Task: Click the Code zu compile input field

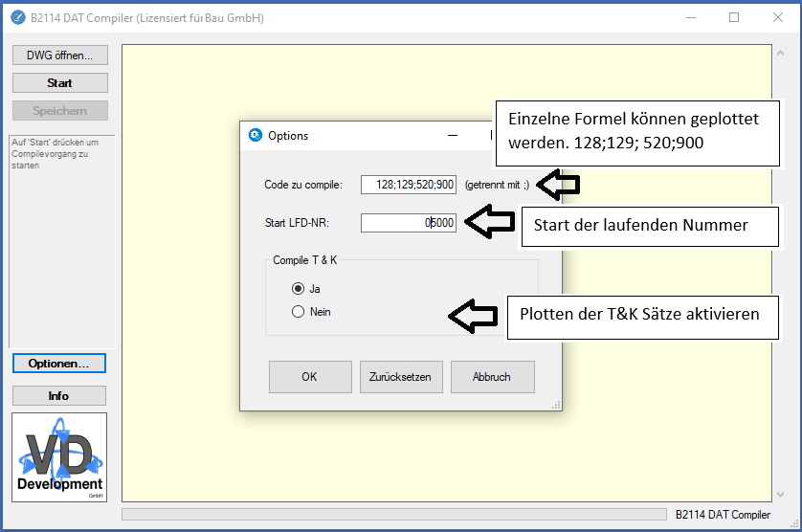Action: [409, 185]
